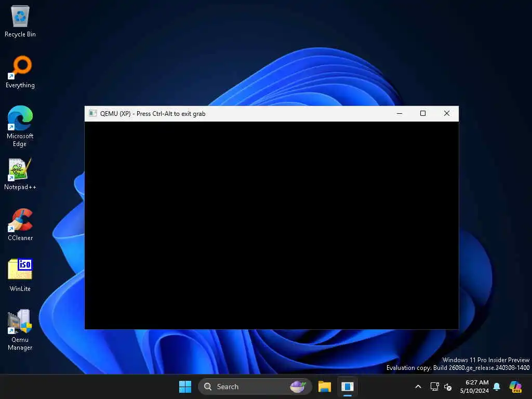Select the Qemu Manager desktop shortcut
532x399 pixels.
pos(20,330)
